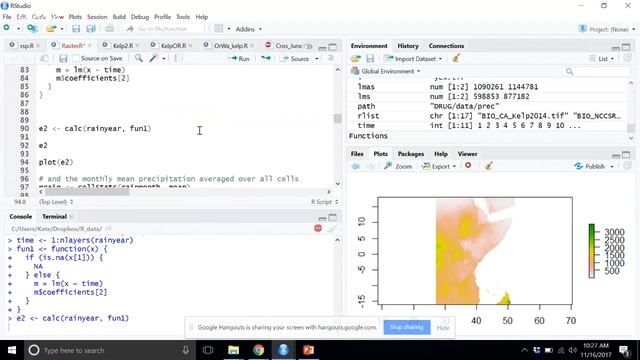The width and height of the screenshot is (640, 360).
Task: Open the Project: (None) dropdown
Action: pyautogui.click(x=607, y=29)
